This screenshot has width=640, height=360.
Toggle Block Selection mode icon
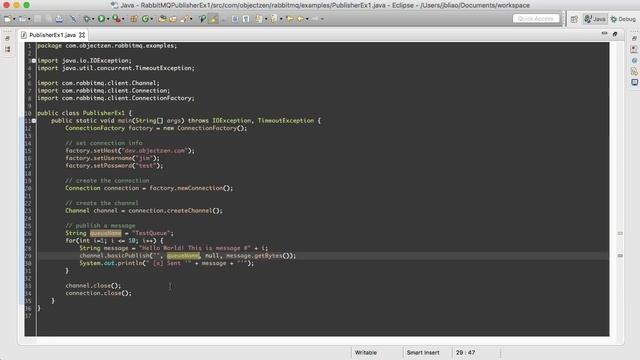[x=235, y=19]
